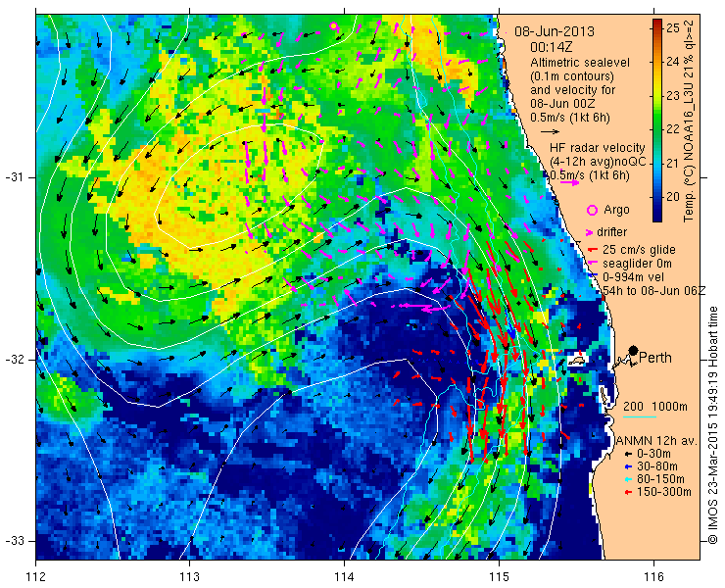Click the 0-30m depth label
The image size is (725, 588).
click(x=653, y=455)
